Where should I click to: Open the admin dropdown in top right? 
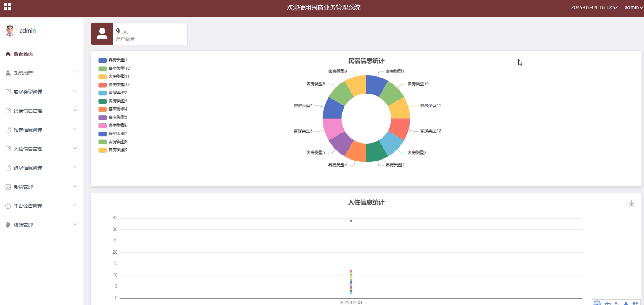point(633,7)
